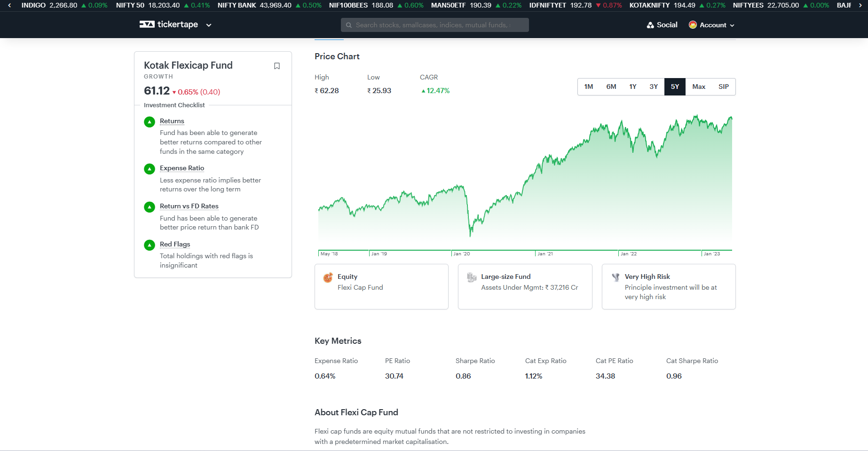Viewport: 868px width, 451px height.
Task: Open the Returns checklist link
Action: 172,121
